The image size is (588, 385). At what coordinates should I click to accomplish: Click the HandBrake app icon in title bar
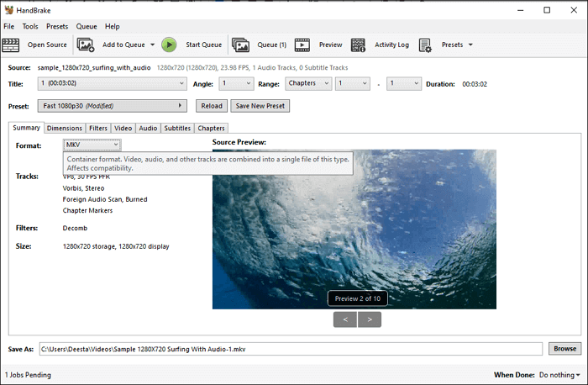coord(9,10)
